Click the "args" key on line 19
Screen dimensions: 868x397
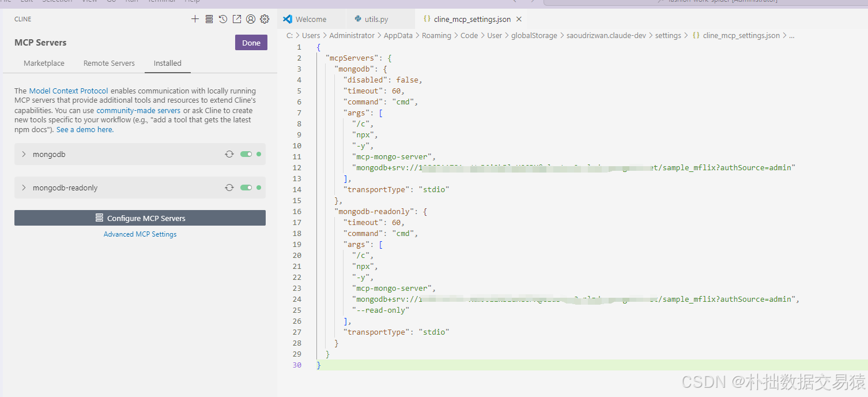(x=356, y=244)
